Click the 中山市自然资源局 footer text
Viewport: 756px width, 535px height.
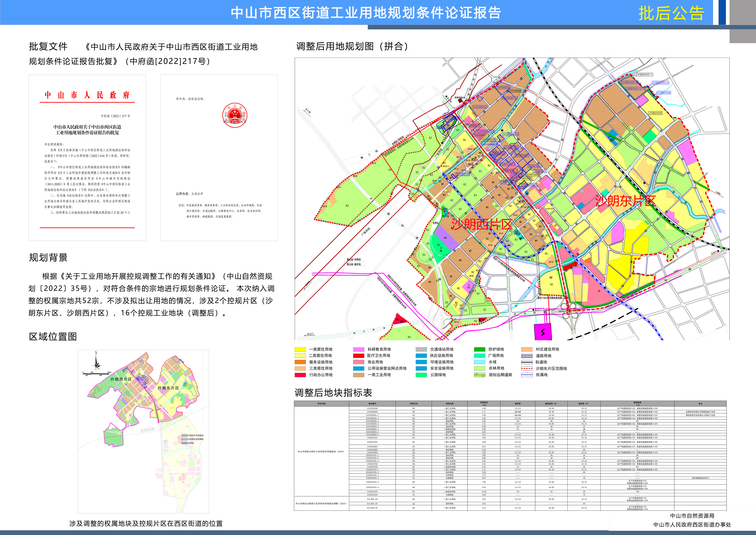point(692,516)
